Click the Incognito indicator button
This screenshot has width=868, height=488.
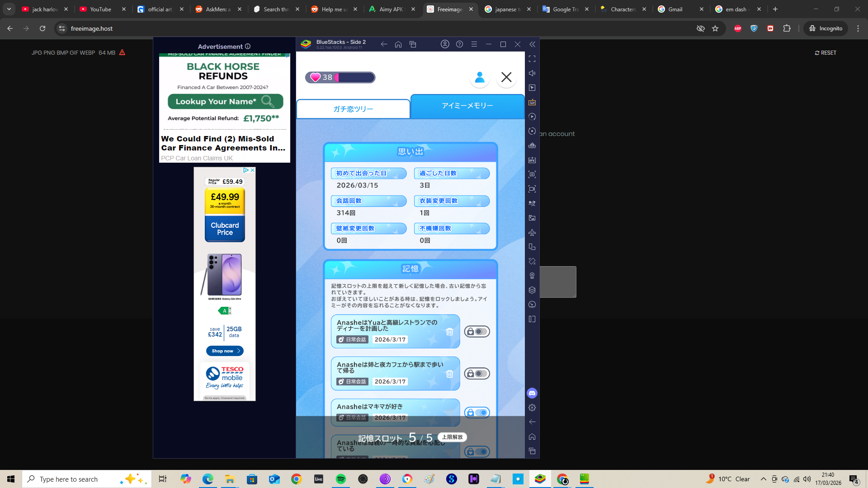coord(826,28)
